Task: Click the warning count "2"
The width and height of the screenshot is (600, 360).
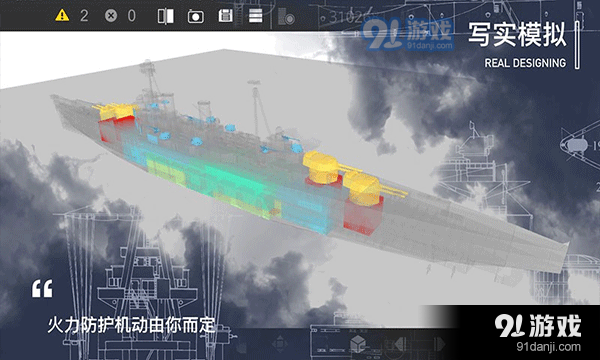Action: point(84,16)
